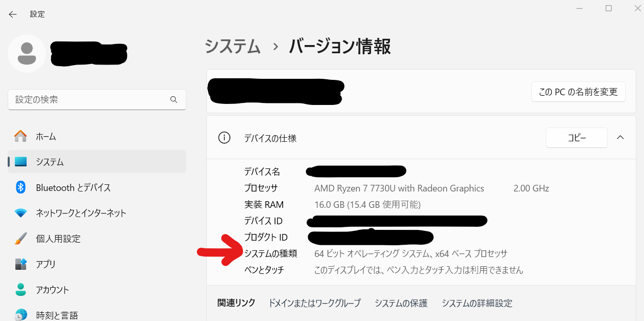
Task: Click the Apps icon in sidebar
Action: pyautogui.click(x=20, y=264)
